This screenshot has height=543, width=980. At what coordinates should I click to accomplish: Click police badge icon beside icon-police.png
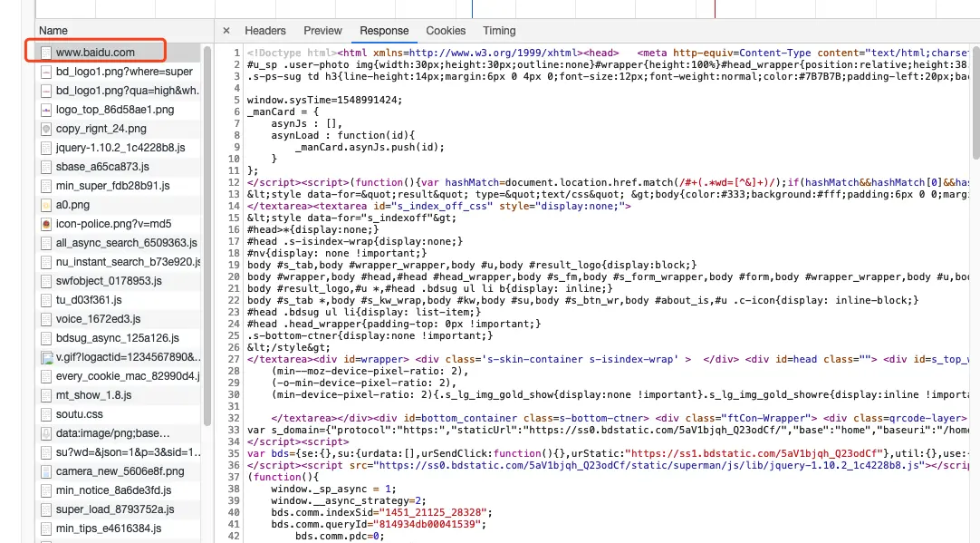coord(45,224)
